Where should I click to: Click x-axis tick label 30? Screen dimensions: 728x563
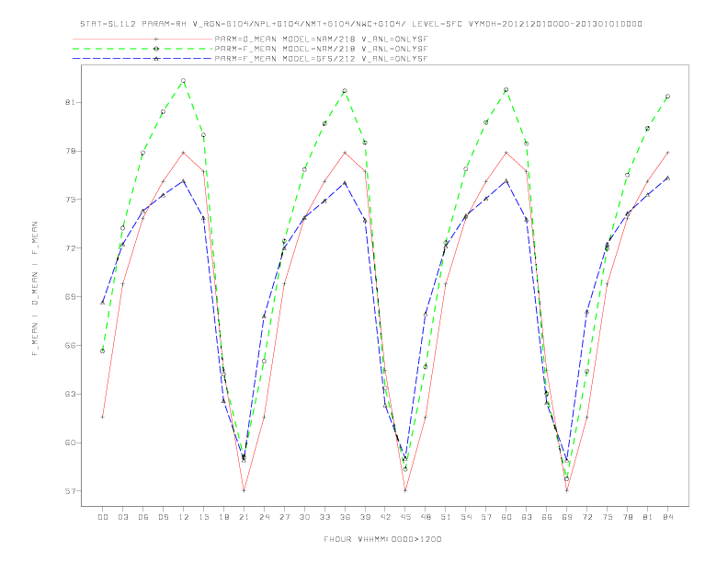(x=304, y=517)
